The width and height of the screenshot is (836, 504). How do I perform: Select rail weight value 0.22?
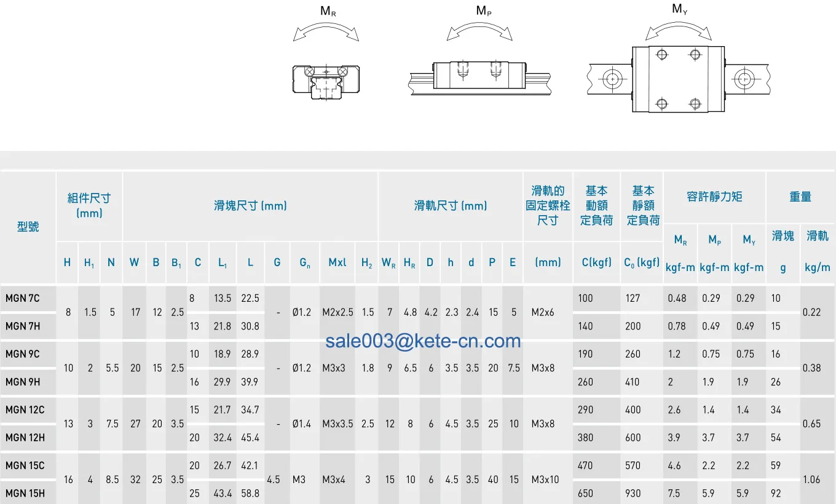(812, 312)
